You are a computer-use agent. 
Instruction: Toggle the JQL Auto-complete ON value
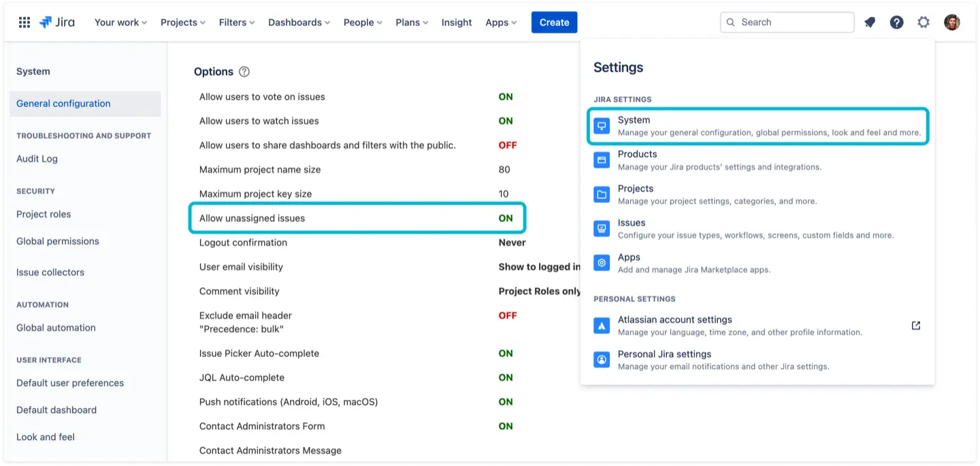click(x=506, y=377)
